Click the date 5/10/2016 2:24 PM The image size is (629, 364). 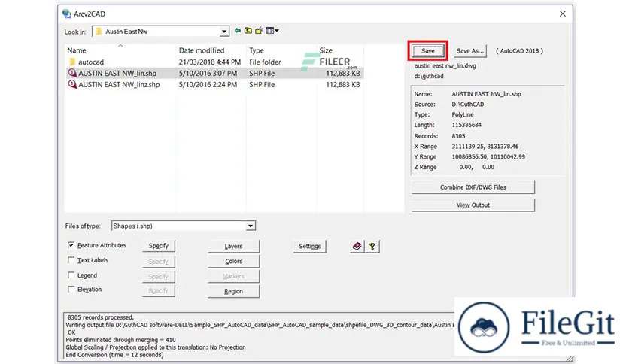click(208, 84)
